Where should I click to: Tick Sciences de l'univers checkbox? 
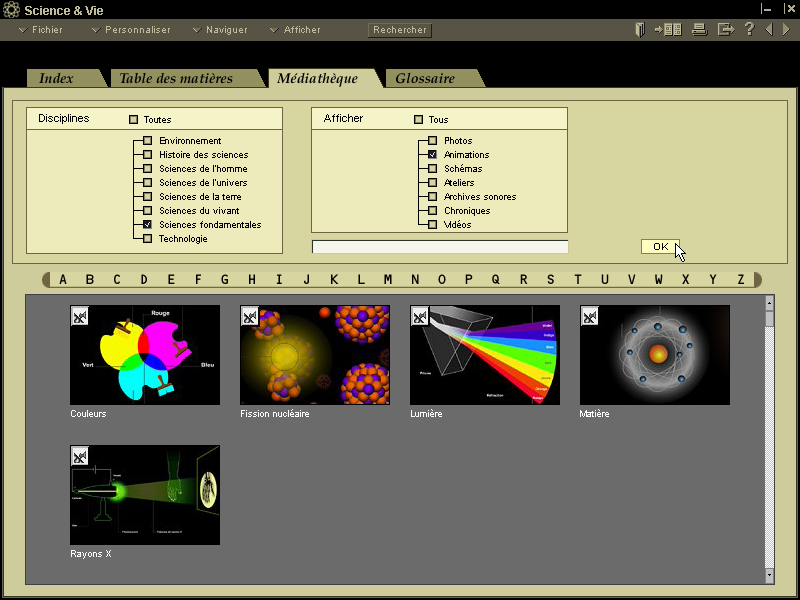pyautogui.click(x=147, y=183)
